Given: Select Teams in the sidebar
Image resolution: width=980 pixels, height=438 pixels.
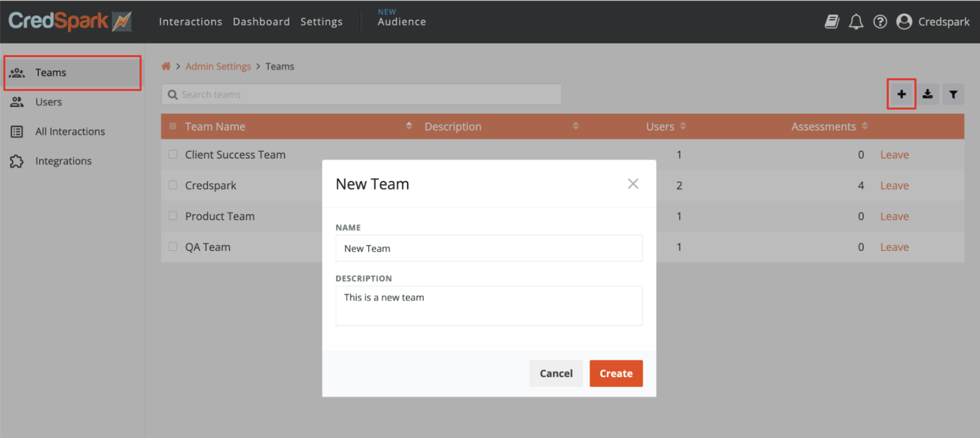Looking at the screenshot, I should click(73, 73).
